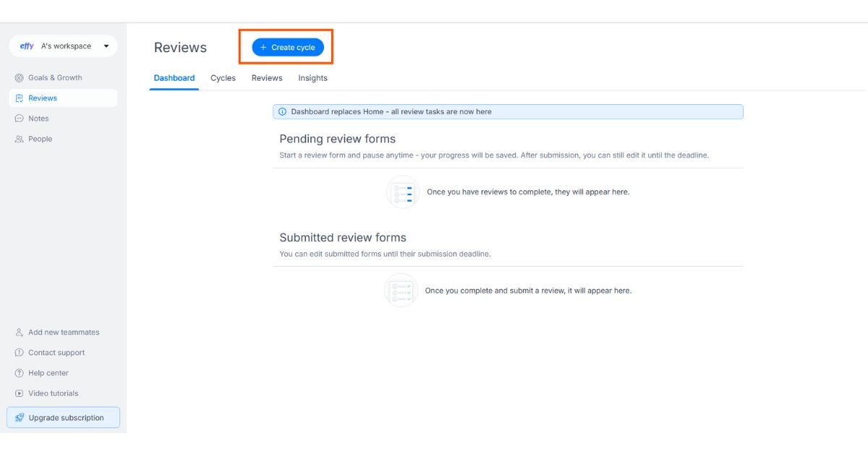Click the Reviews clipboard icon in sidebar
Screen dimensions: 868x454
pyautogui.click(x=20, y=98)
